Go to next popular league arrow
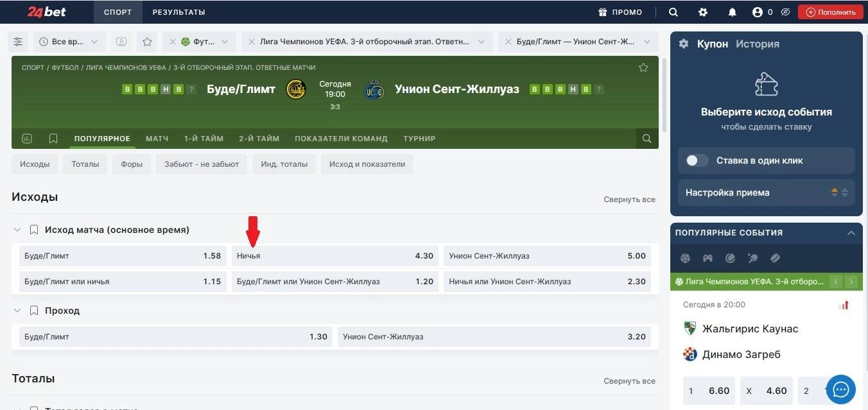 851,282
